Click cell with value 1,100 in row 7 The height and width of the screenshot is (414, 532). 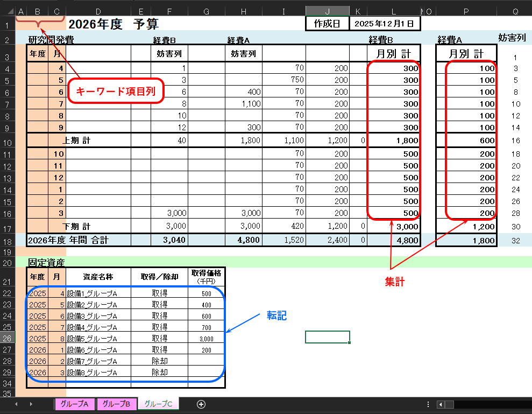(244, 103)
